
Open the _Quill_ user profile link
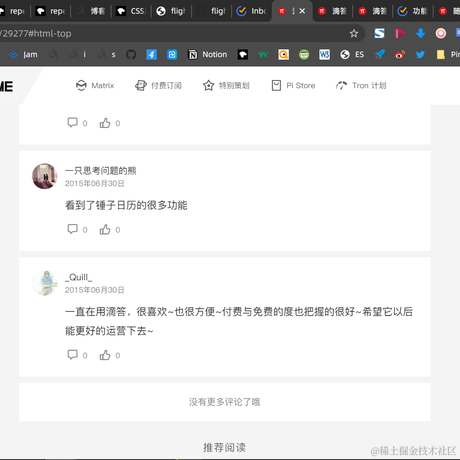[x=79, y=277]
